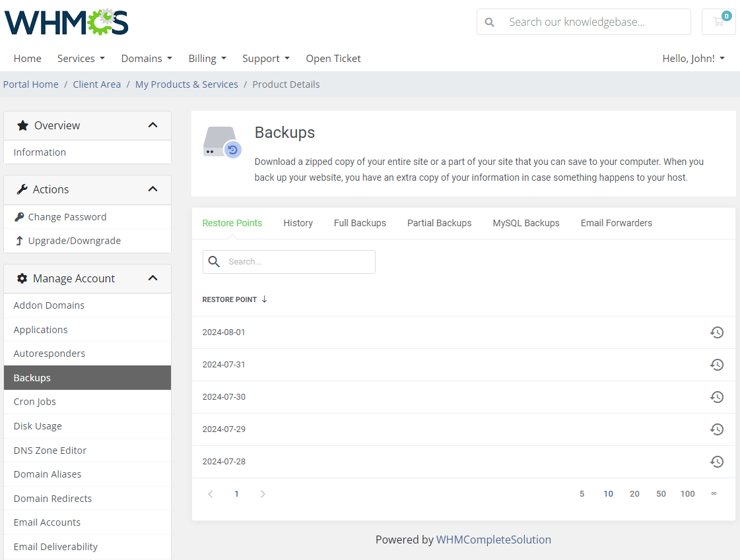This screenshot has height=560, width=740.
Task: Click the Restore Point column header
Action: pyautogui.click(x=229, y=299)
